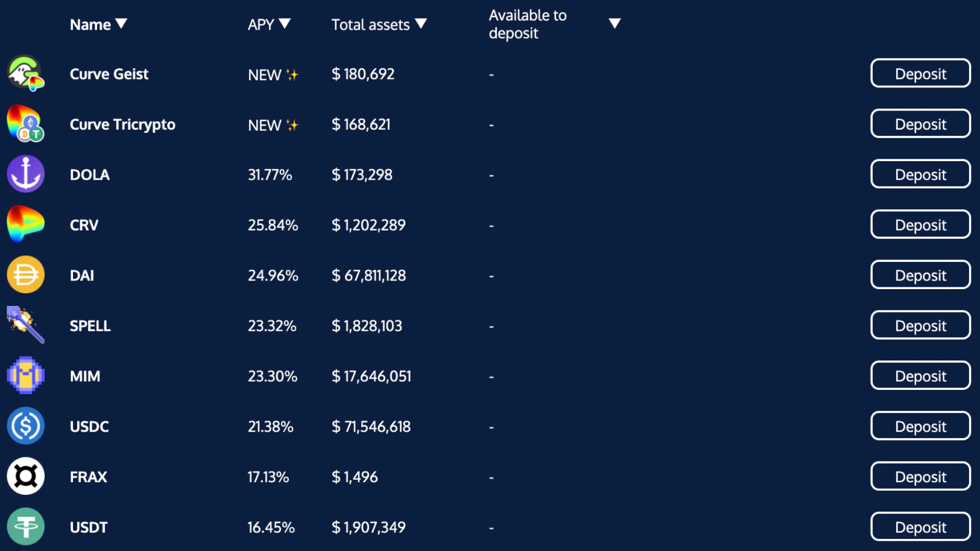Click the USDC dollar icon
Screen dimensions: 980x551
tap(25, 426)
